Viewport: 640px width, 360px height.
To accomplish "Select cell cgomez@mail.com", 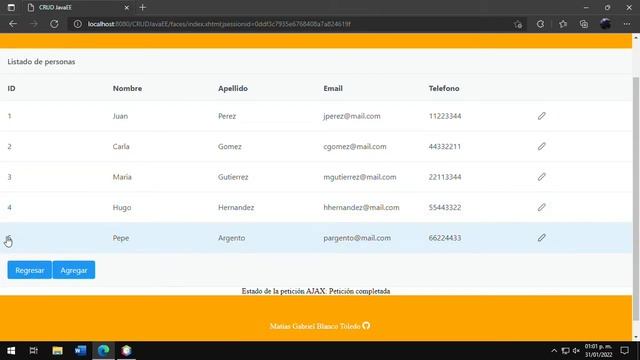I will (355, 146).
